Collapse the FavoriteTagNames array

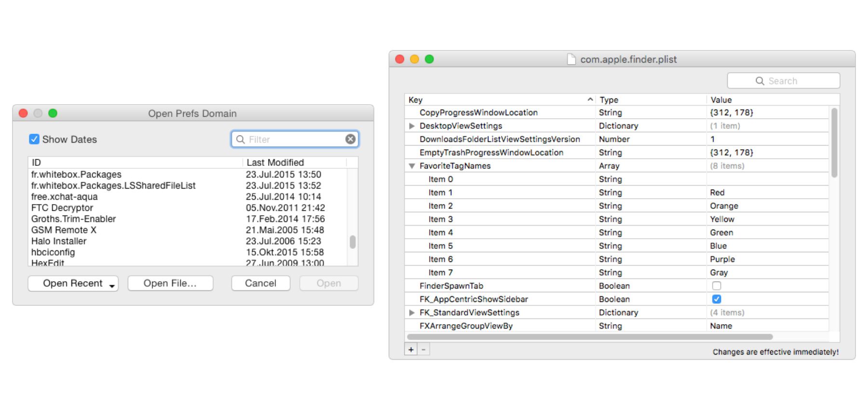(412, 166)
